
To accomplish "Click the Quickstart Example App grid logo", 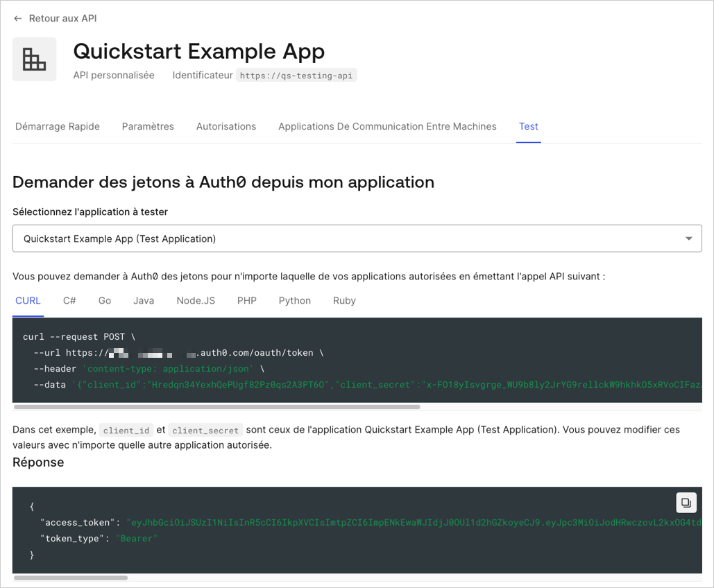I will 35,59.
